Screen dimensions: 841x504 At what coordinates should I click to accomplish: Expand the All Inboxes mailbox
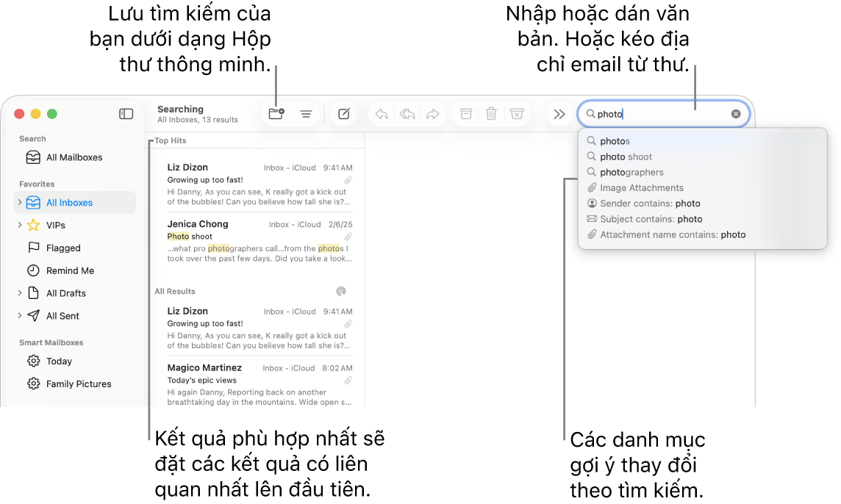click(x=20, y=202)
